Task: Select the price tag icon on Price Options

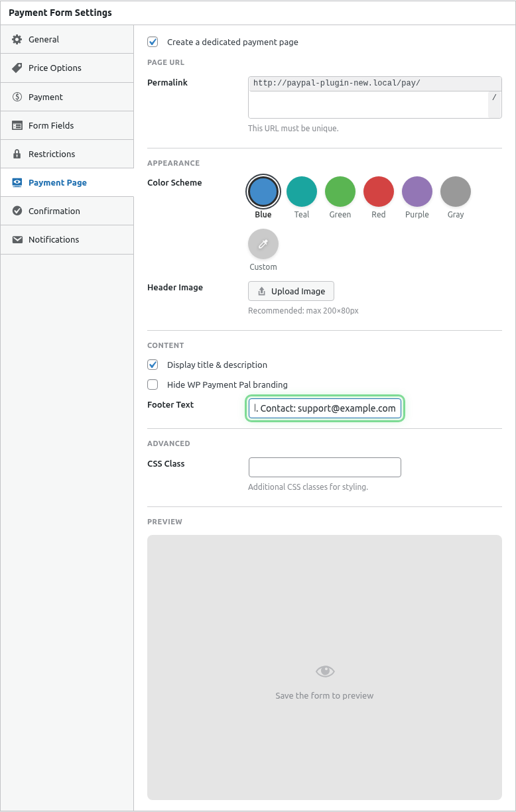Action: point(19,68)
